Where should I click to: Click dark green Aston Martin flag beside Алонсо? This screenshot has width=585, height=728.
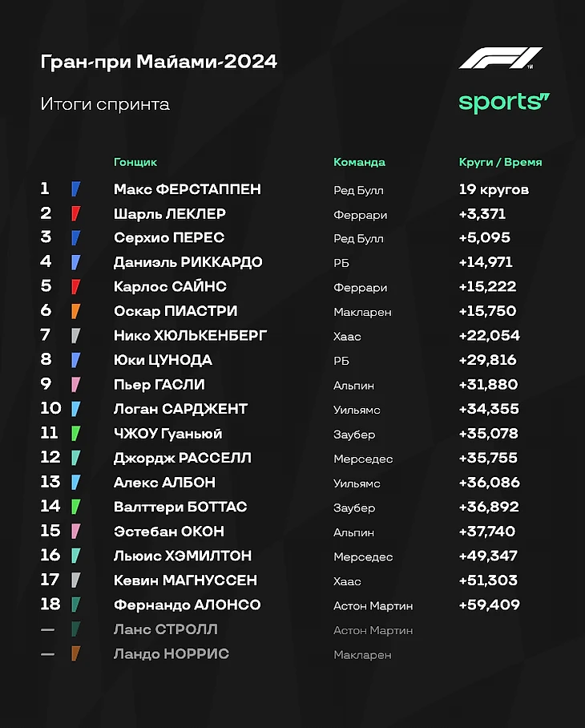point(75,604)
